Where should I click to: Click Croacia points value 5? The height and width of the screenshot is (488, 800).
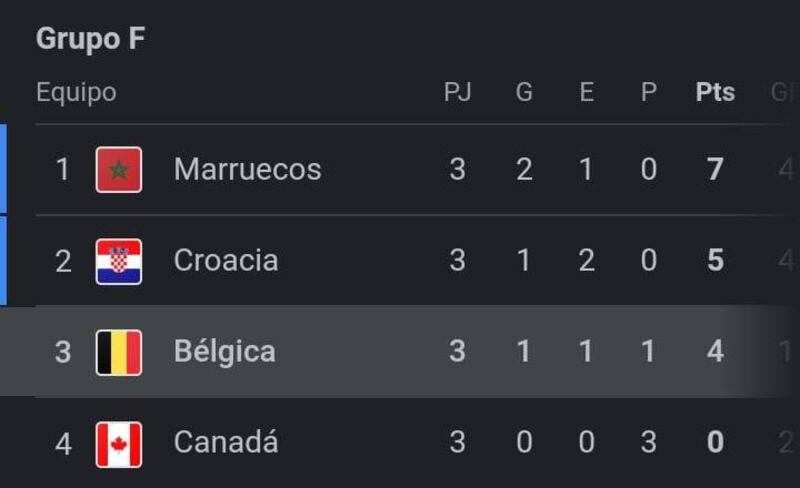point(715,261)
